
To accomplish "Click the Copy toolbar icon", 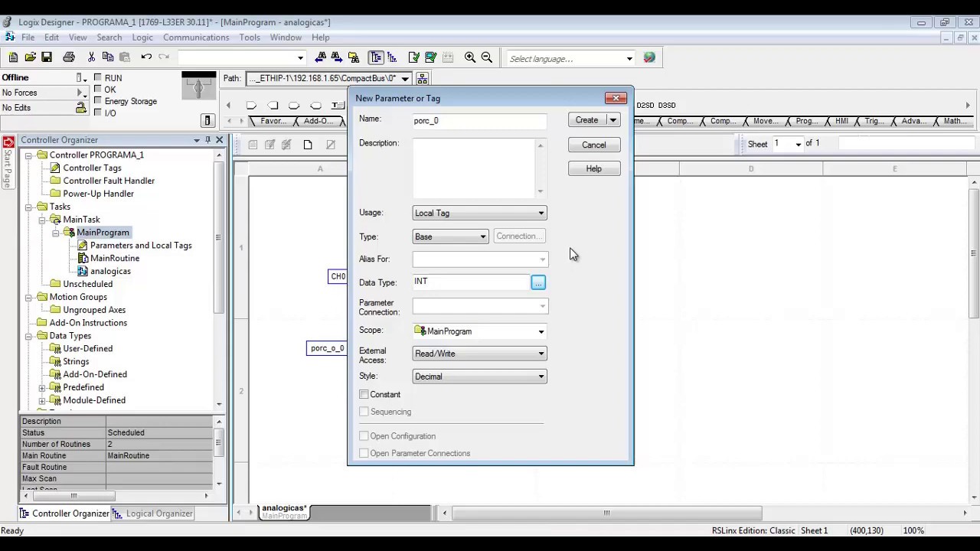I will (x=108, y=57).
